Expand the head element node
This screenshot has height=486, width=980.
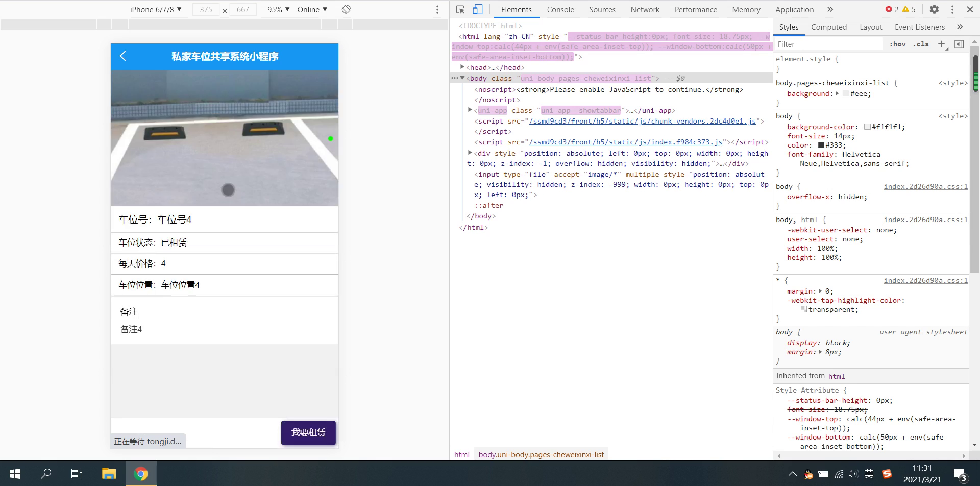click(x=462, y=67)
